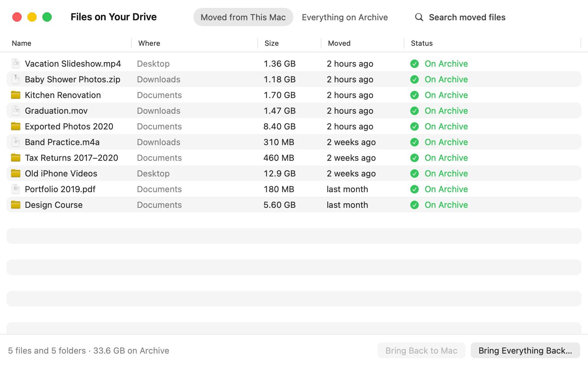
Task: Click Downloads location of Band Practice.m4a
Action: (158, 142)
